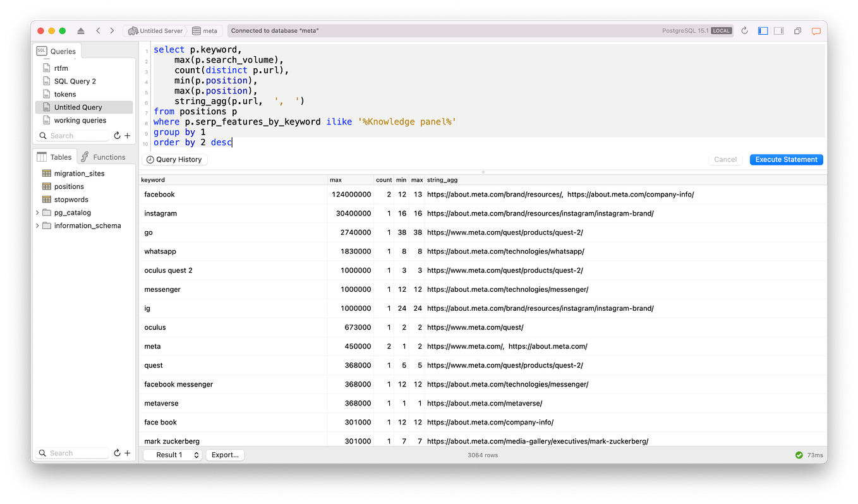Select the Tables tab
Viewport: 858px width, 504px height.
click(54, 157)
